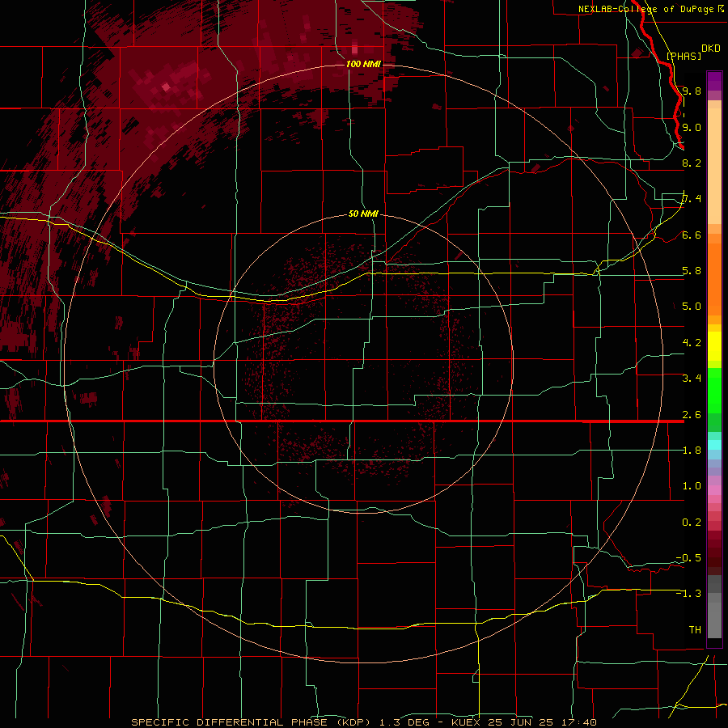This screenshot has width=728, height=728.
Task: Click the 1.8 value on the color scale
Action: [692, 451]
